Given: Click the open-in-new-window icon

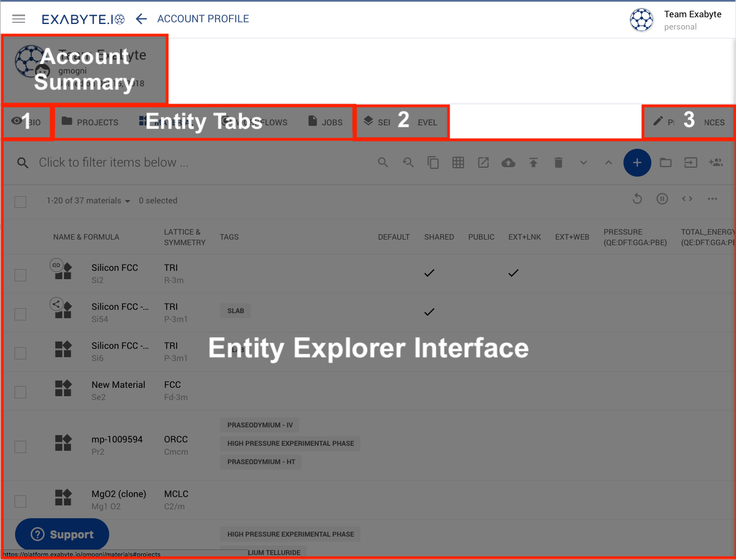Looking at the screenshot, I should 483,162.
